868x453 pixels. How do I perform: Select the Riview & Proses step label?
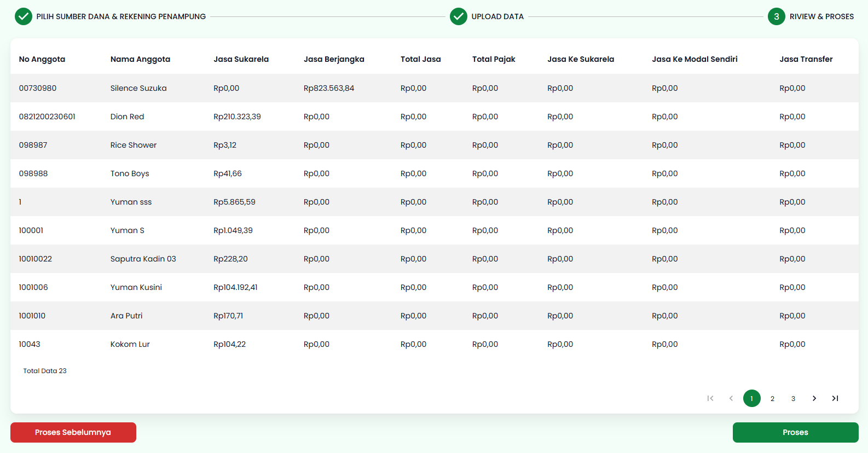pyautogui.click(x=821, y=17)
